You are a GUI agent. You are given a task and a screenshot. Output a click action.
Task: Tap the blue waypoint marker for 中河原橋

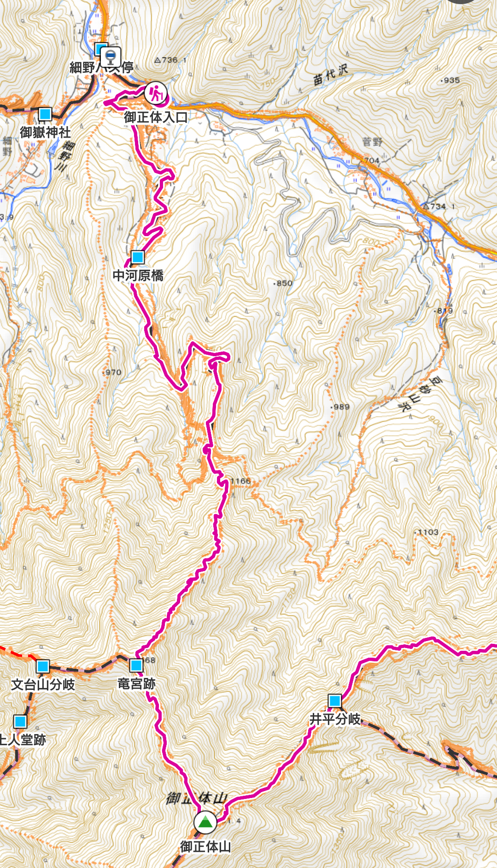[137, 257]
